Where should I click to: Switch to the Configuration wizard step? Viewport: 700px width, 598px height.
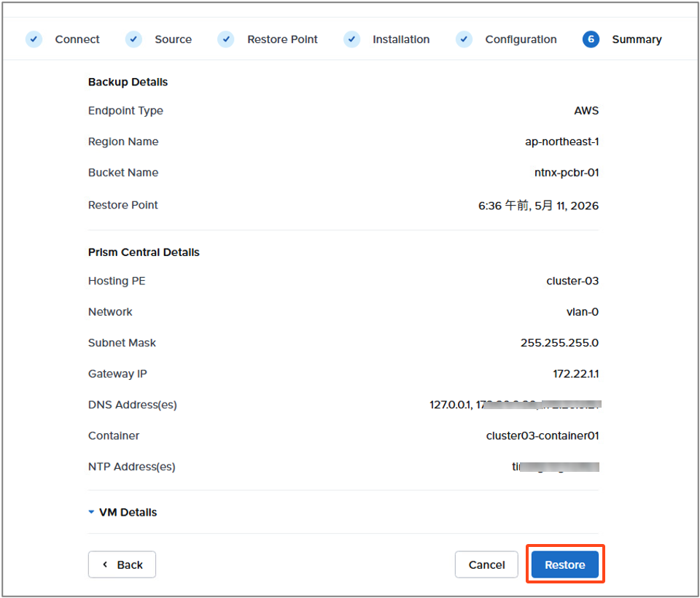[x=521, y=39]
